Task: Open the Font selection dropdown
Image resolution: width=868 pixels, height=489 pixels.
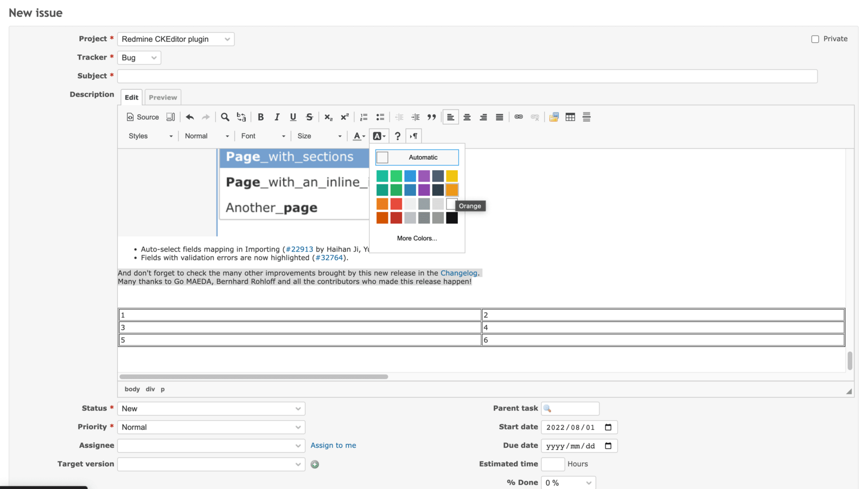Action: coord(262,136)
